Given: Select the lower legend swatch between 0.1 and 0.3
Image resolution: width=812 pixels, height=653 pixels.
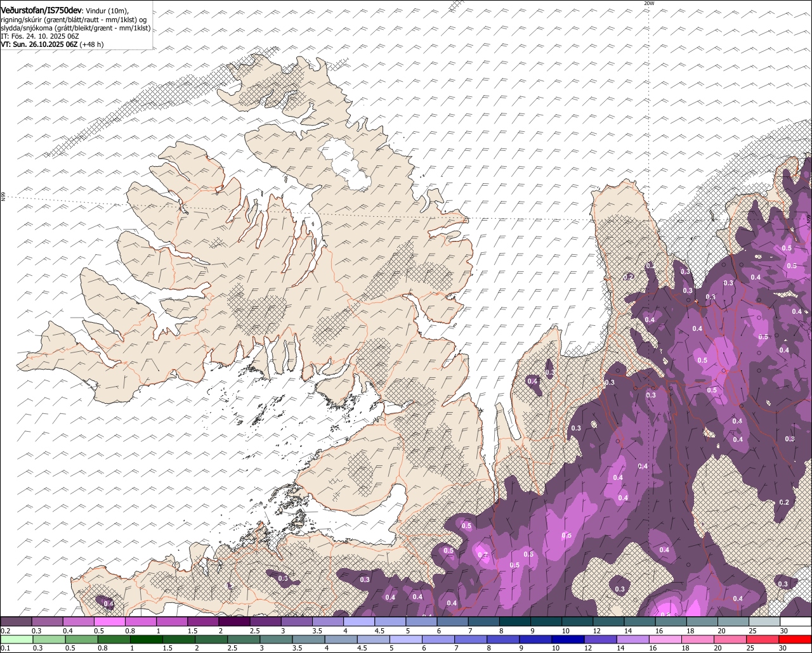Looking at the screenshot, I should [16, 640].
